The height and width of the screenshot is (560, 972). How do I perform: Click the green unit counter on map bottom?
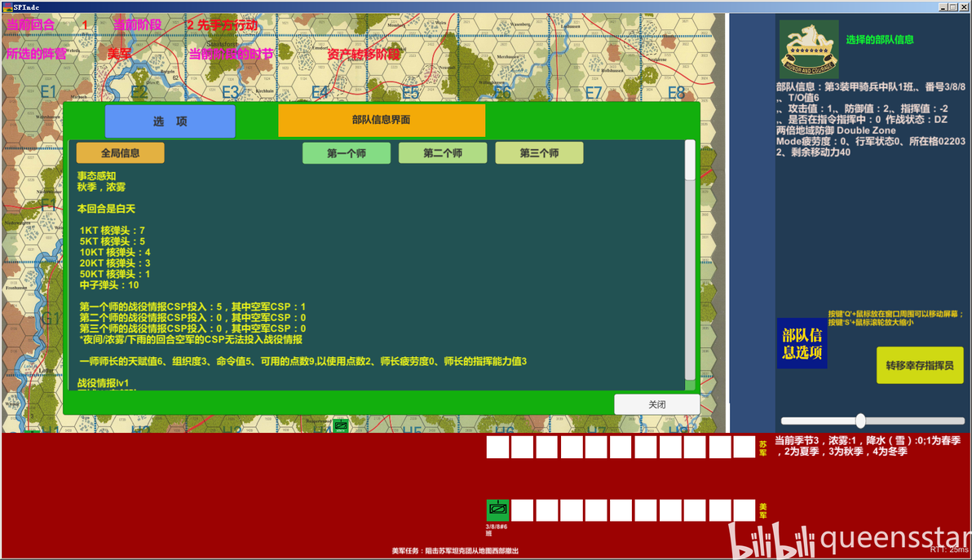click(x=341, y=426)
